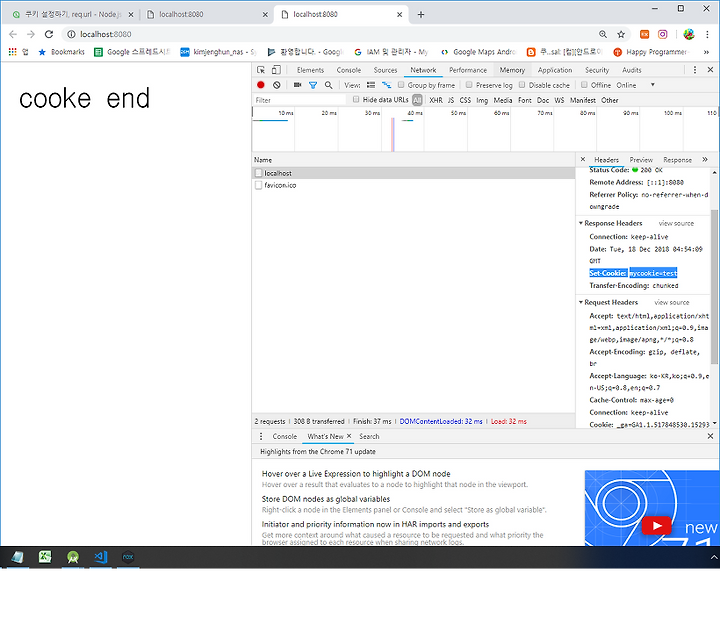Close the bottom drawer
720x624 pixels.
tap(710, 436)
